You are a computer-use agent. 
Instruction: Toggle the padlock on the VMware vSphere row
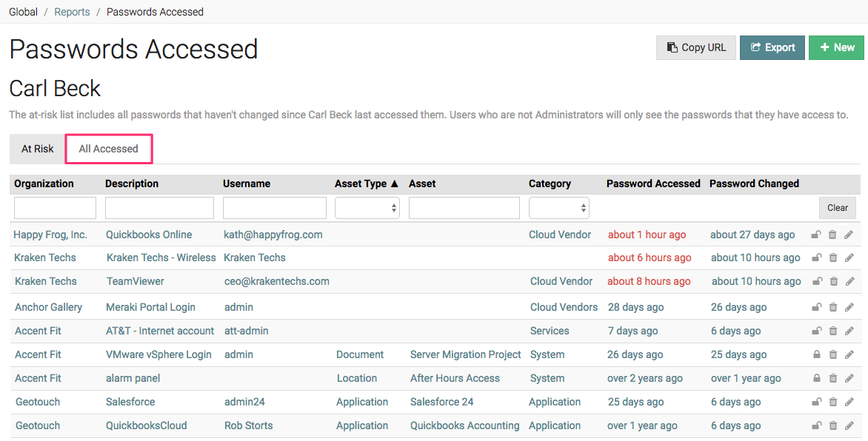(x=816, y=354)
